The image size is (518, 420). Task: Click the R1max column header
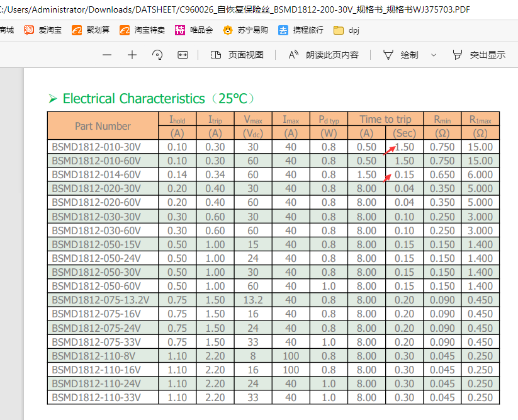[480, 119]
